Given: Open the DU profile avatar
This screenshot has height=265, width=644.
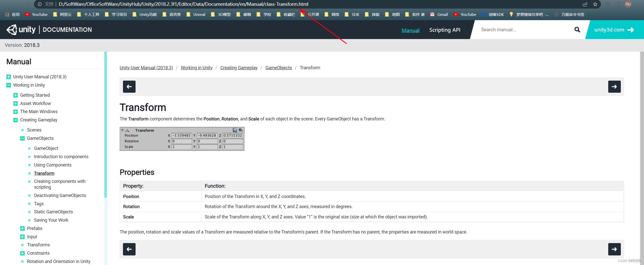Looking at the screenshot, I should 628,4.
